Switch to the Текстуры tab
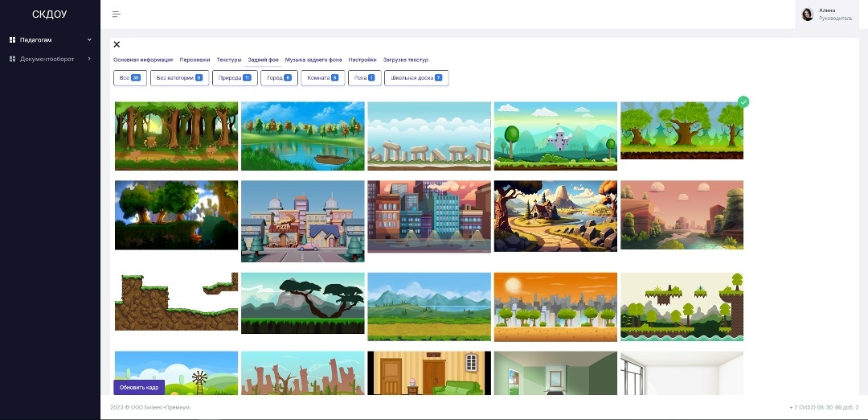This screenshot has width=868, height=420. tap(229, 60)
